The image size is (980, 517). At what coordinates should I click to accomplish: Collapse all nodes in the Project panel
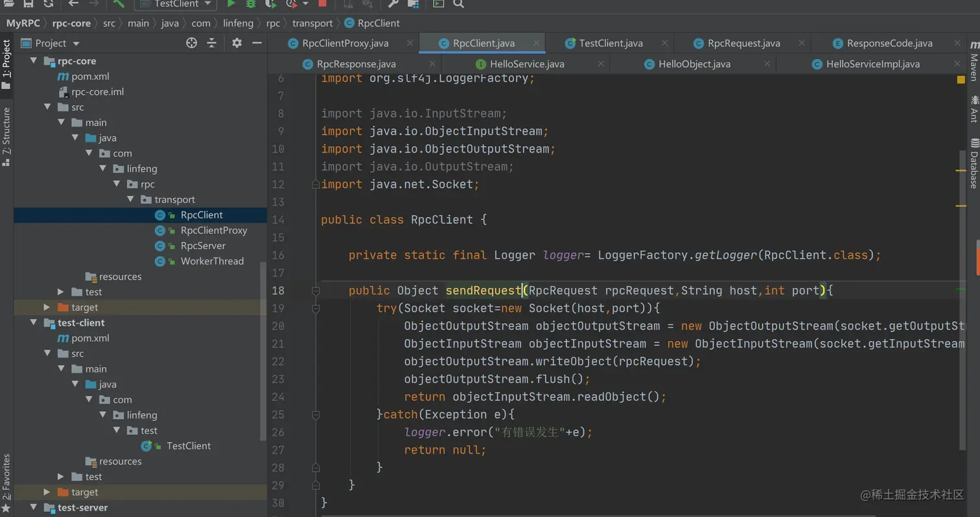(x=211, y=43)
